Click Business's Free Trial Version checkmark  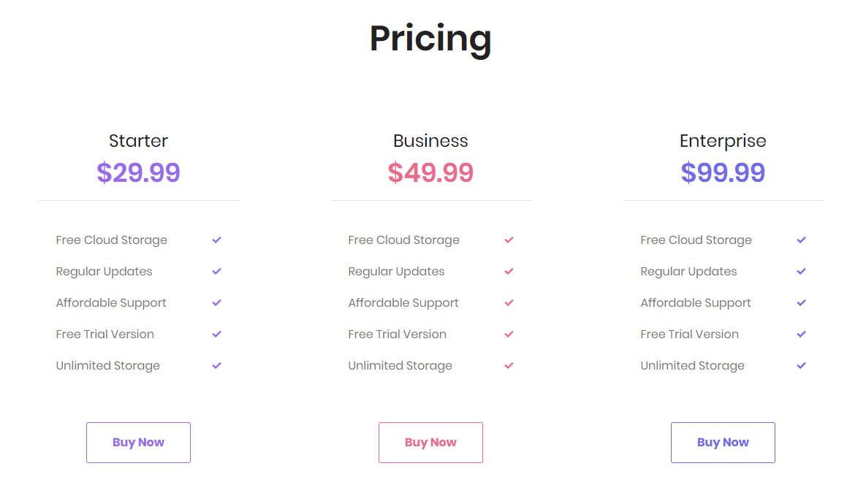pos(509,334)
